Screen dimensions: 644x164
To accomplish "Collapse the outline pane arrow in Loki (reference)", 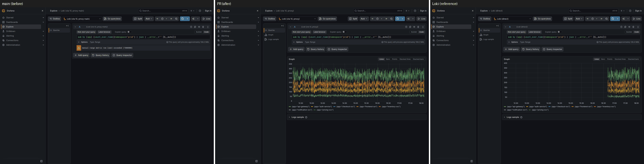I will click(497, 26).
